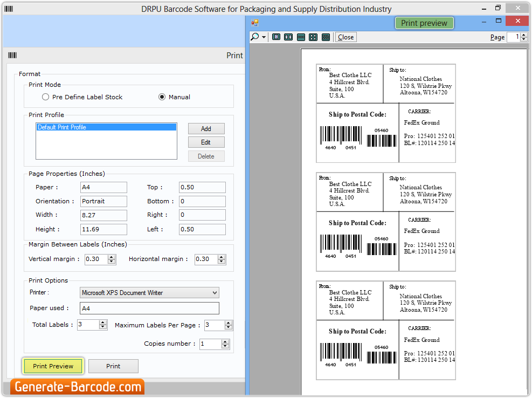Image resolution: width=532 pixels, height=398 pixels.
Task: Decrease the Maximum Labels Per Page value
Action: [x=229, y=327]
